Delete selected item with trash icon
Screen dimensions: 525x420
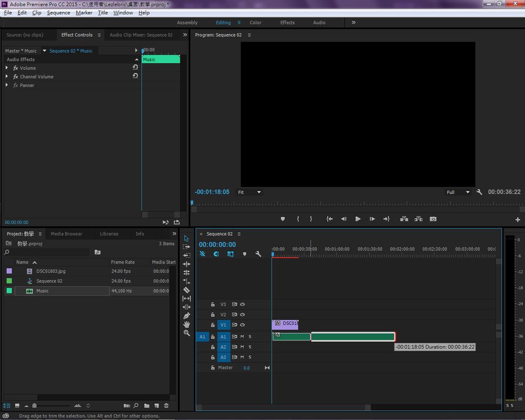pyautogui.click(x=166, y=406)
